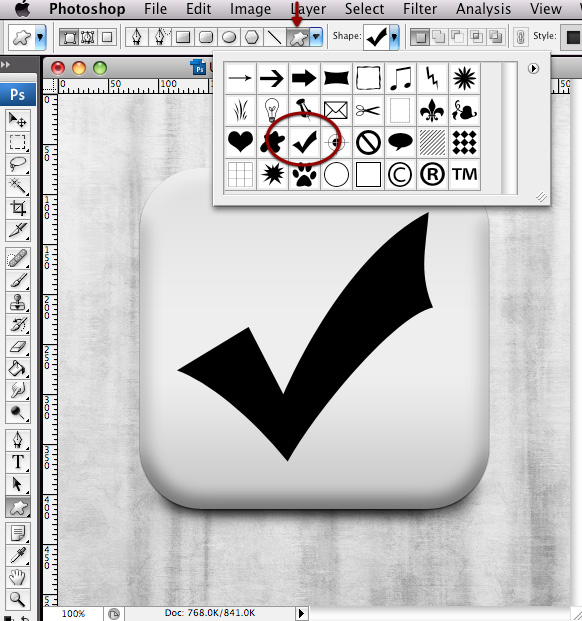Toggle Exclude Overlapping Shape Areas option

coord(495,37)
